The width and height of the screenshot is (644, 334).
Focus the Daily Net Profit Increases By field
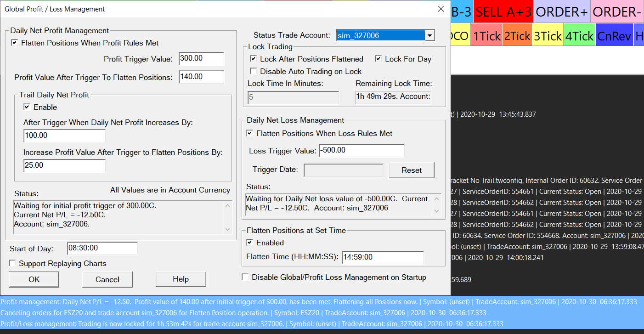coord(64,136)
